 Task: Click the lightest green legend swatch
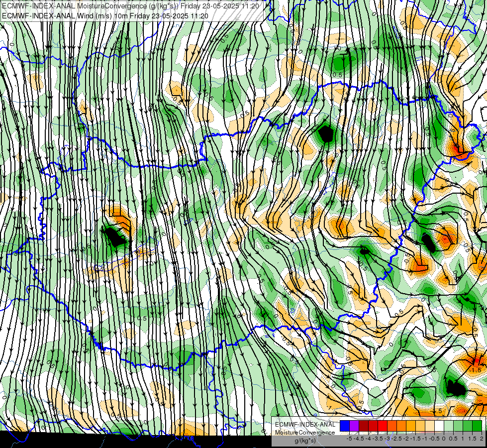pos(449,426)
